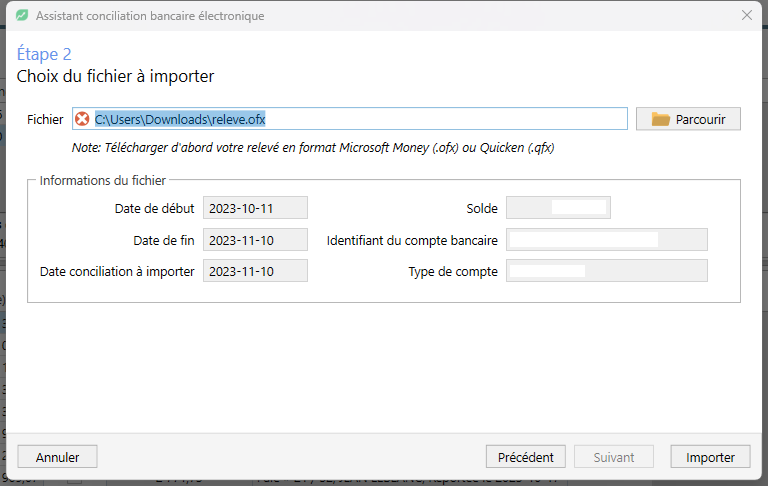768x486 pixels.
Task: Start import with the Importer button
Action: (710, 457)
